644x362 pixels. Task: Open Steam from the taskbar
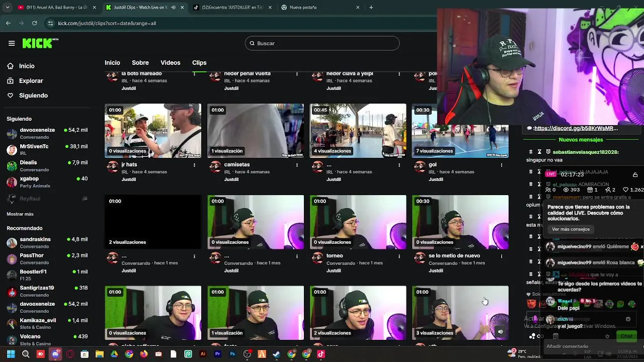[277, 354]
